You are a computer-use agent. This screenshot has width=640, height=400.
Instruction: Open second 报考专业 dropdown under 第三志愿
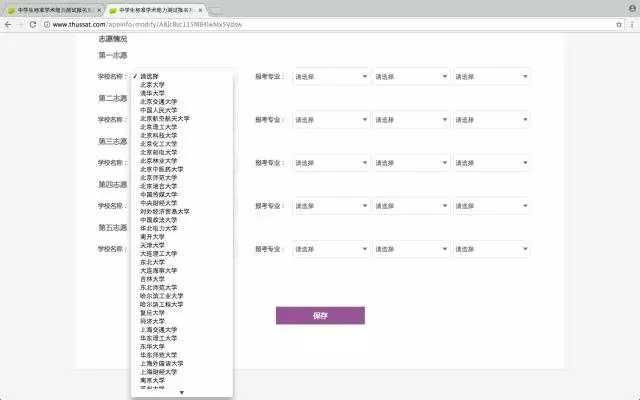click(411, 163)
